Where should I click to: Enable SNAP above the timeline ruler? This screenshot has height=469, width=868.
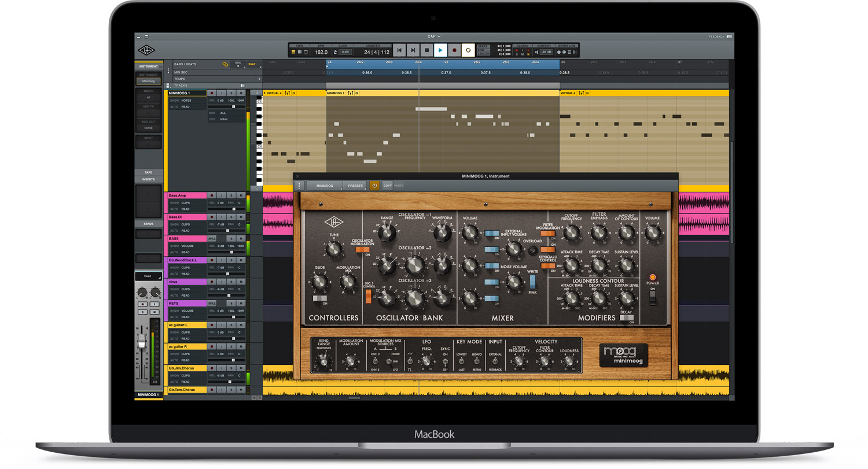252,64
